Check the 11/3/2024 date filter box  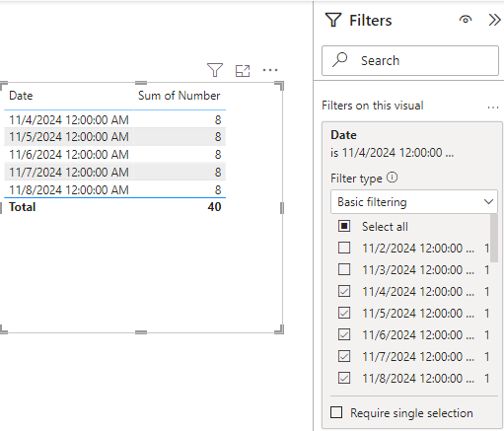pyautogui.click(x=344, y=269)
